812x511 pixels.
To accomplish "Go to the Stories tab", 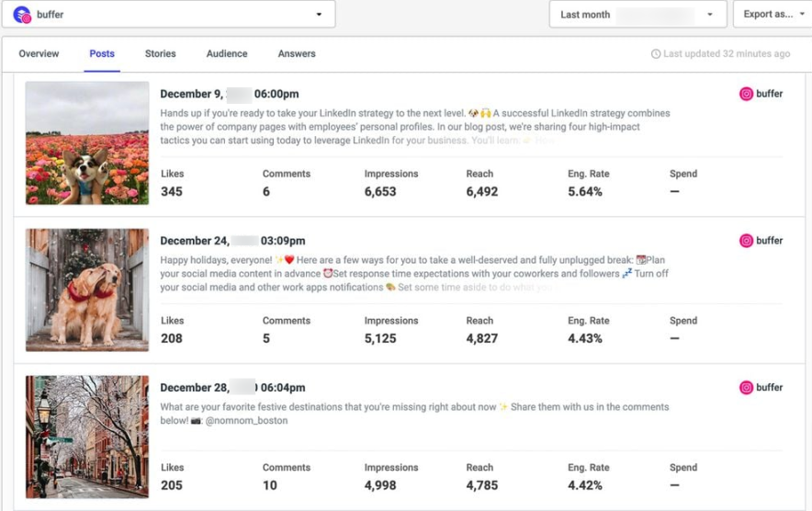I will [160, 54].
